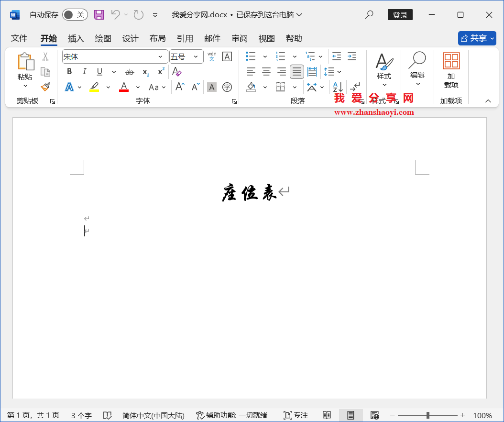
Task: Open Customize Quick Access Toolbar dropdown
Action: coord(155,15)
